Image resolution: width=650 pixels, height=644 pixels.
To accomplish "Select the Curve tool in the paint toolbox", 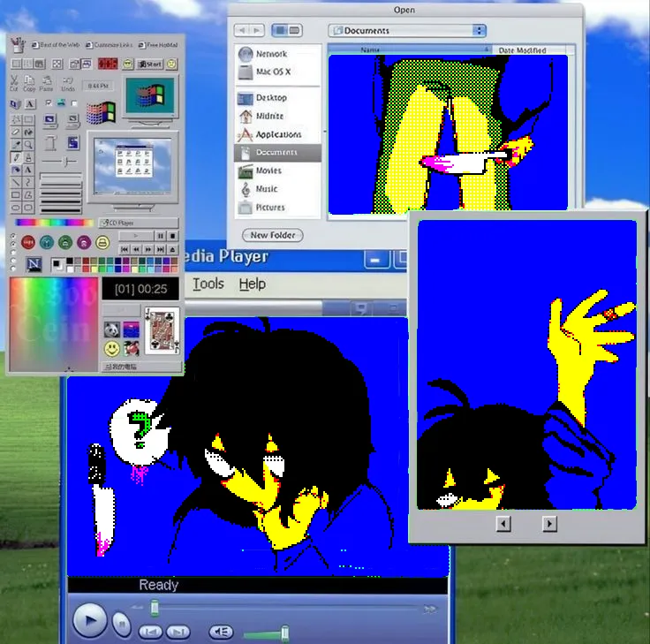I will tap(28, 182).
